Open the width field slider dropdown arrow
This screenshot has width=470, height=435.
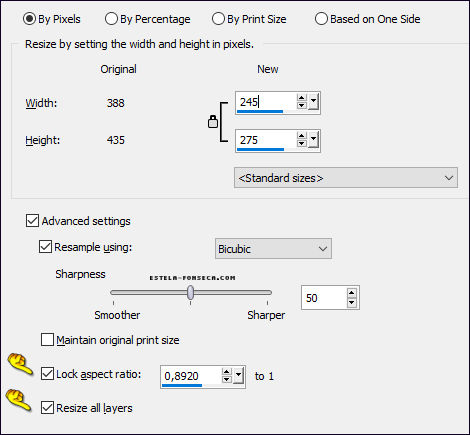click(x=313, y=102)
